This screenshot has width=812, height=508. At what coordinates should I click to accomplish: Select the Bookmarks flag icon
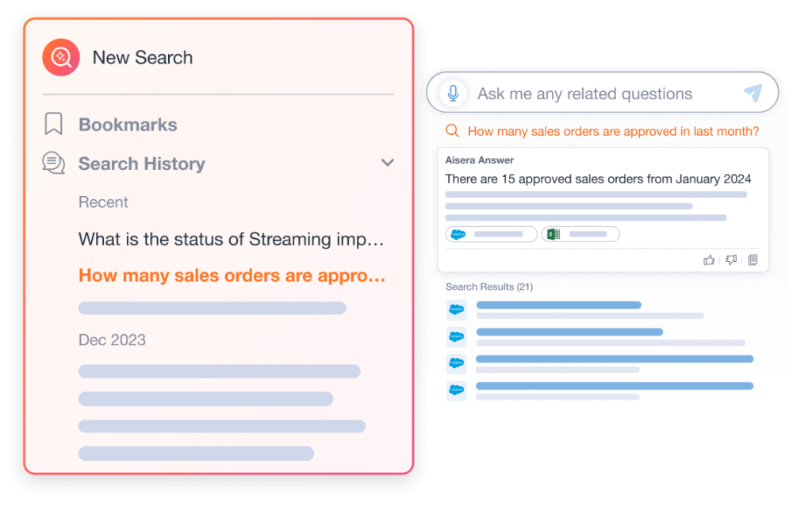52,124
